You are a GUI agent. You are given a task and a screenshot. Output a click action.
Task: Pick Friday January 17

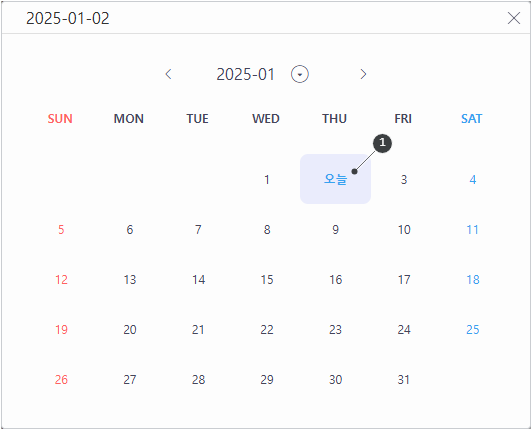pos(404,279)
